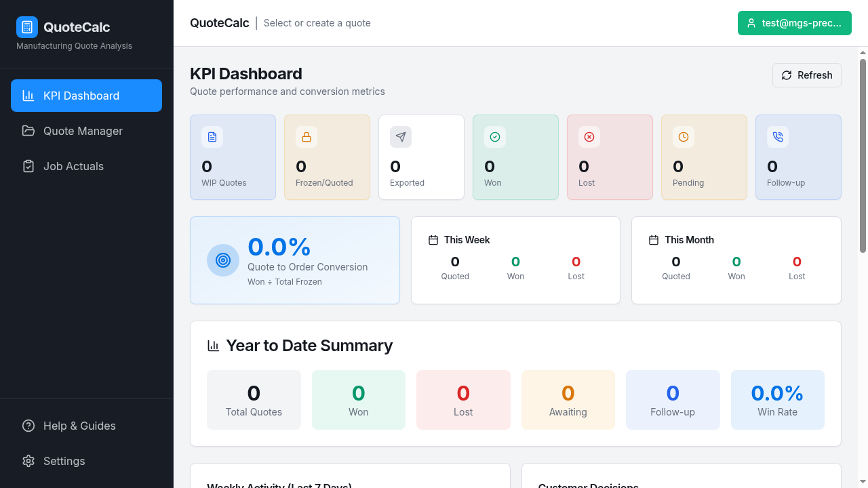Refresh the KPI dashboard

pos(807,75)
